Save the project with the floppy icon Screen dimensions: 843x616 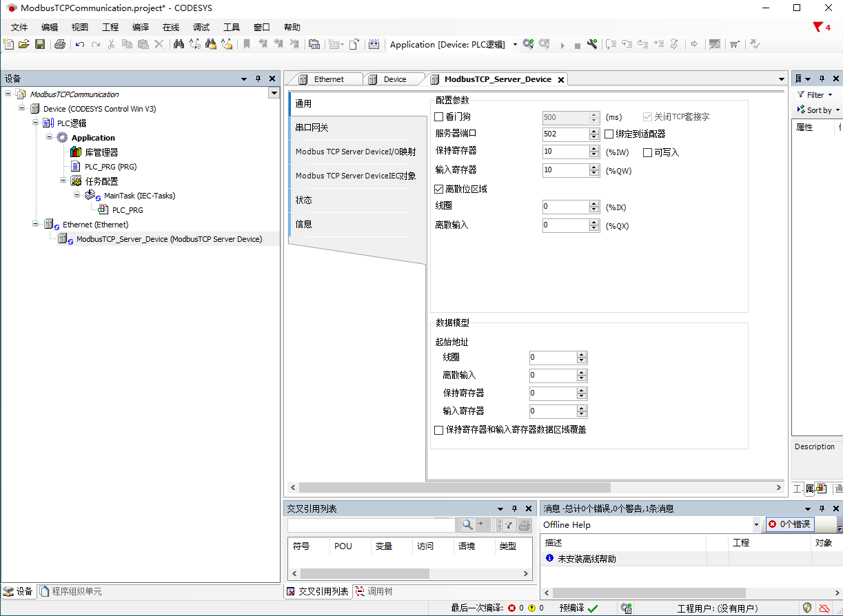point(40,44)
